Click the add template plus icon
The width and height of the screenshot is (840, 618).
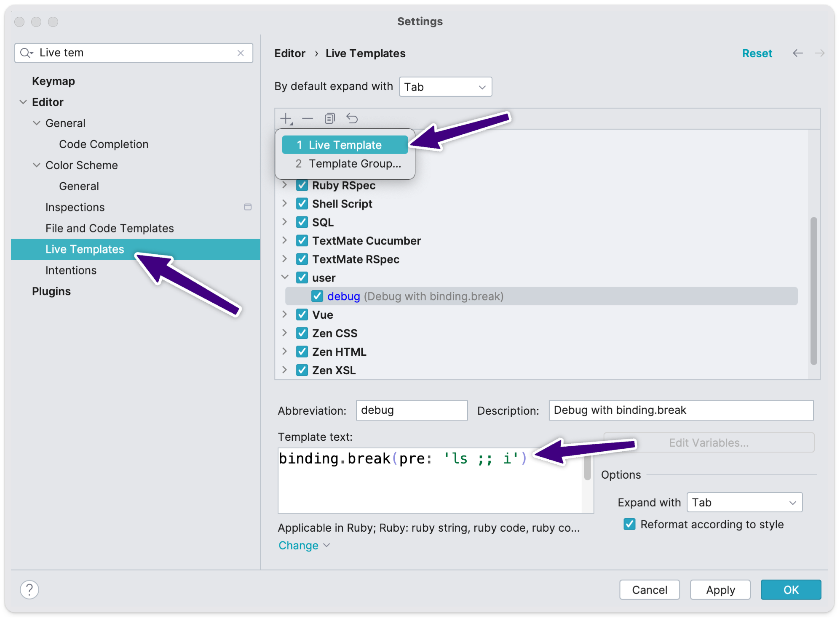[286, 119]
